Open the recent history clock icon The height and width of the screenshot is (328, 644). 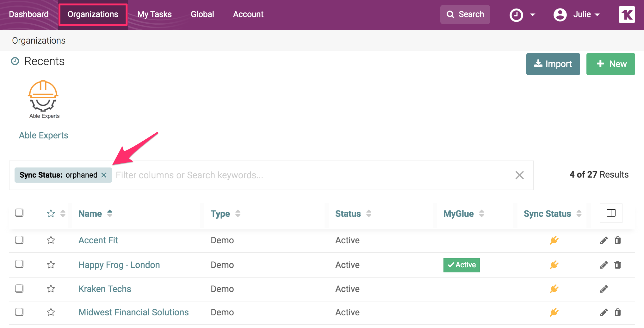click(516, 15)
